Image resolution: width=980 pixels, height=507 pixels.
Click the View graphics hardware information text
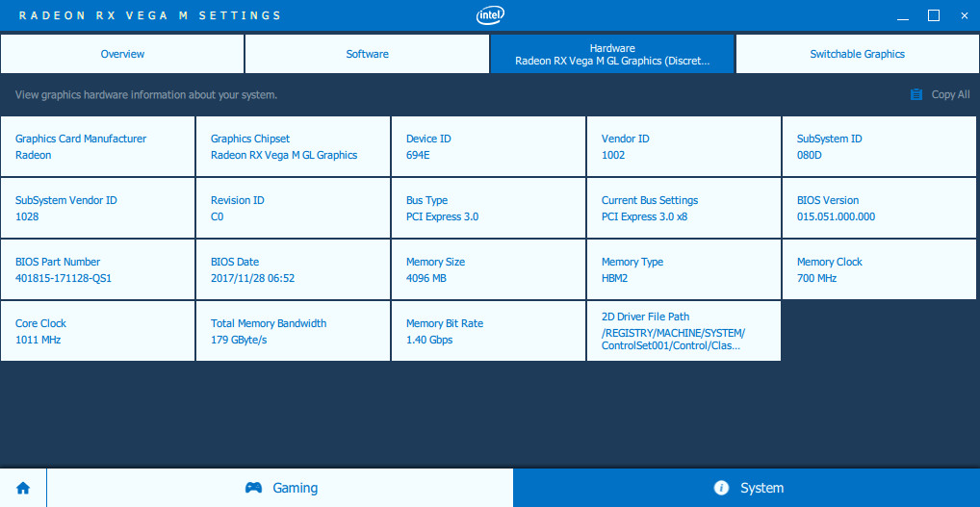click(146, 95)
